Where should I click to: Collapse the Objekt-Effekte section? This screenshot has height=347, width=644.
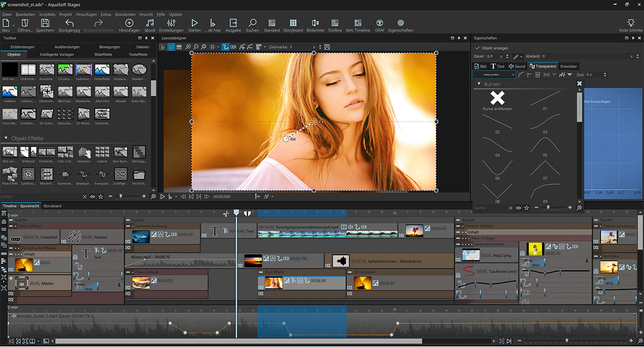coord(6,138)
